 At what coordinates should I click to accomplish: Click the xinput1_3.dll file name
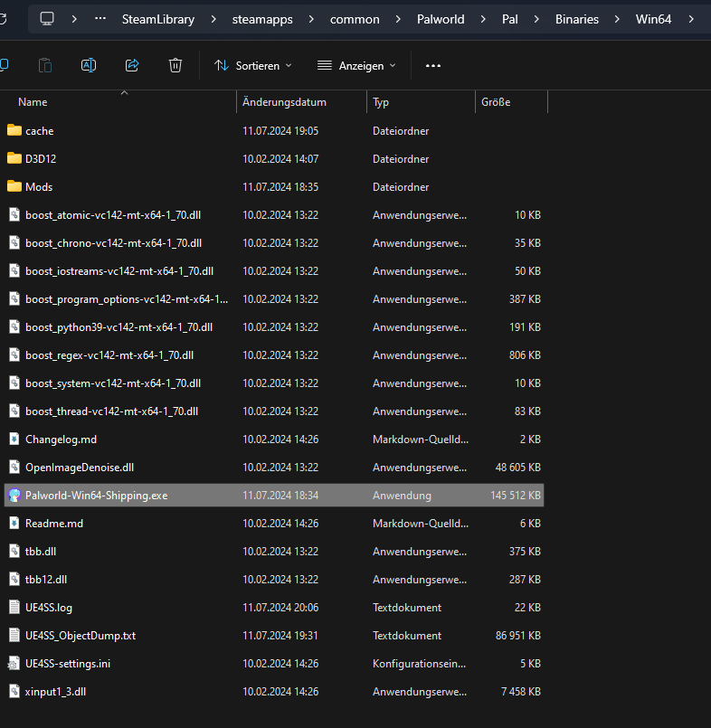[55, 692]
